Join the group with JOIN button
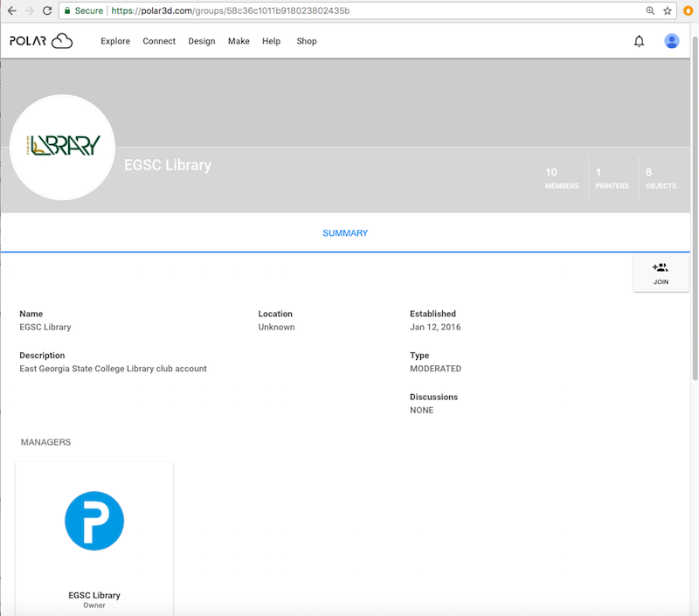 coord(661,273)
